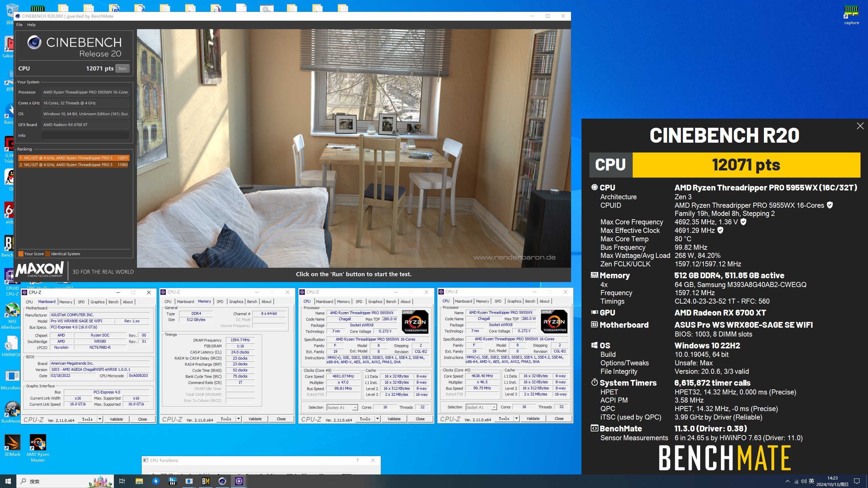Open File Explorer from the taskbar
The width and height of the screenshot is (868, 488).
(x=139, y=481)
